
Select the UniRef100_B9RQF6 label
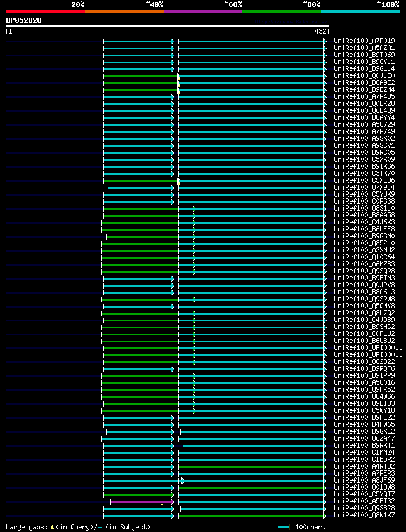364,369
